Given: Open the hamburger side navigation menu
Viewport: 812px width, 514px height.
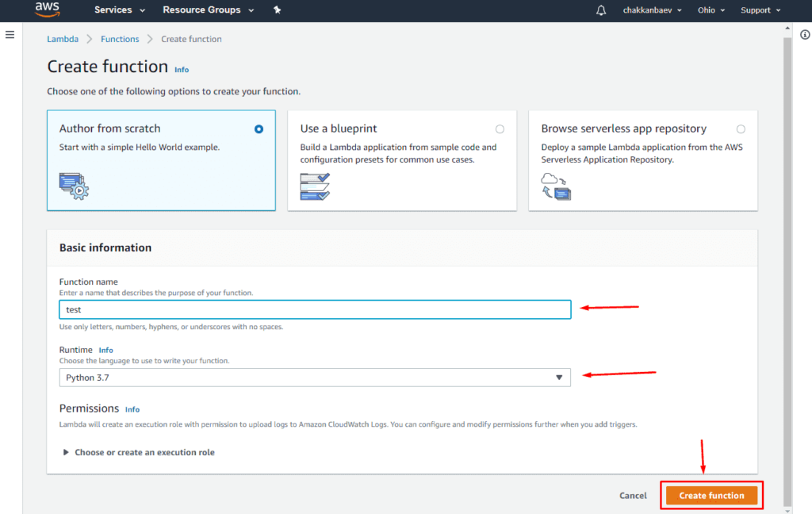Looking at the screenshot, I should [x=10, y=35].
